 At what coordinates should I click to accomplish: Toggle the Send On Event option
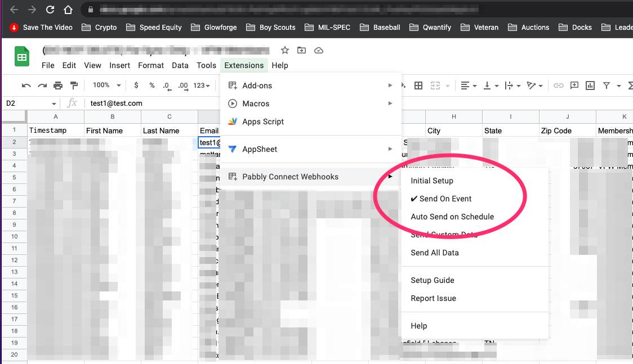(475, 199)
